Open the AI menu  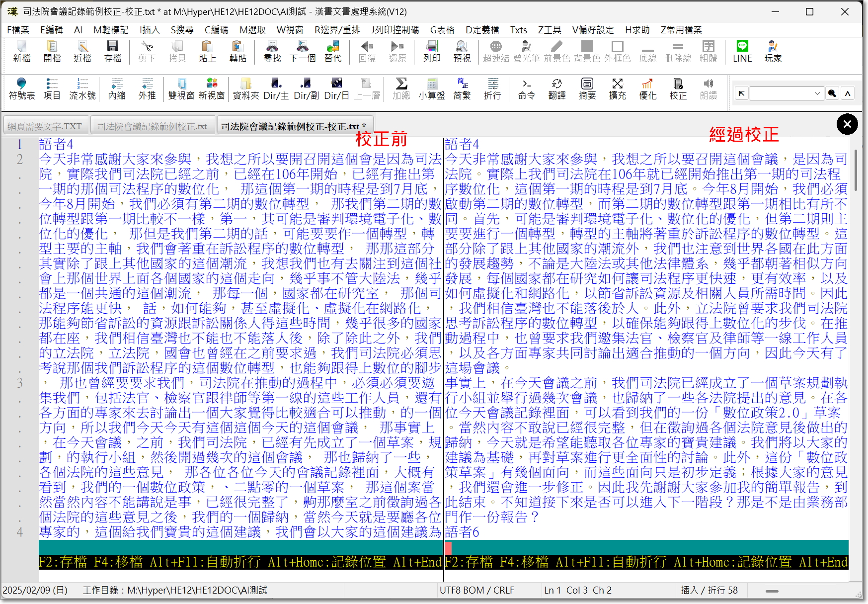78,30
